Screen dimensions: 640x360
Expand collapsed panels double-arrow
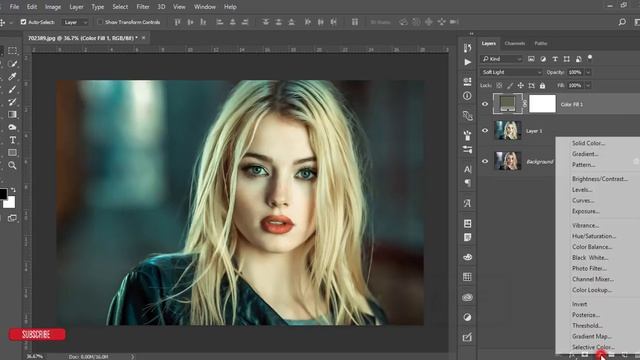[x=471, y=34]
